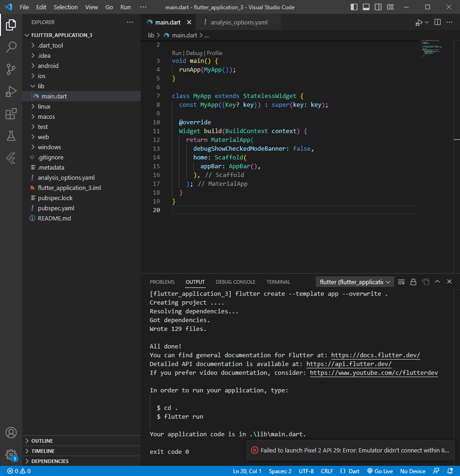
Task: Open the Source Control view icon
Action: [x=11, y=69]
